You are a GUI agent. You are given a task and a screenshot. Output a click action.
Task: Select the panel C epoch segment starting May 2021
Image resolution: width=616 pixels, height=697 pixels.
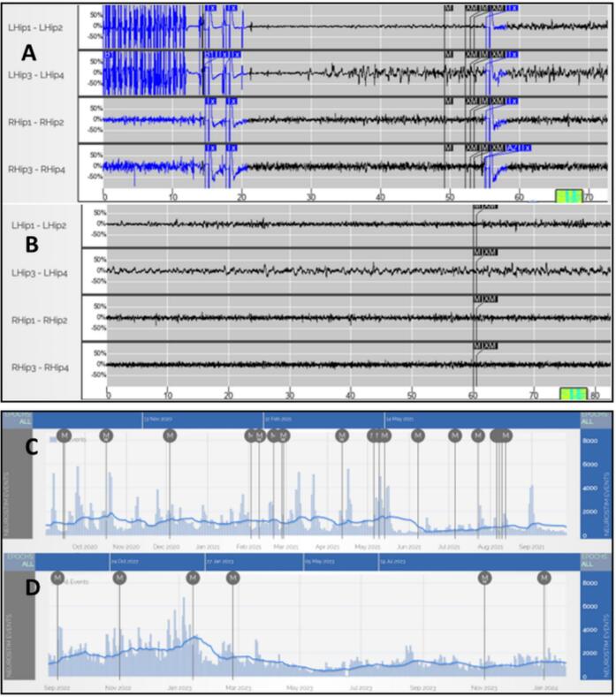[x=483, y=420]
